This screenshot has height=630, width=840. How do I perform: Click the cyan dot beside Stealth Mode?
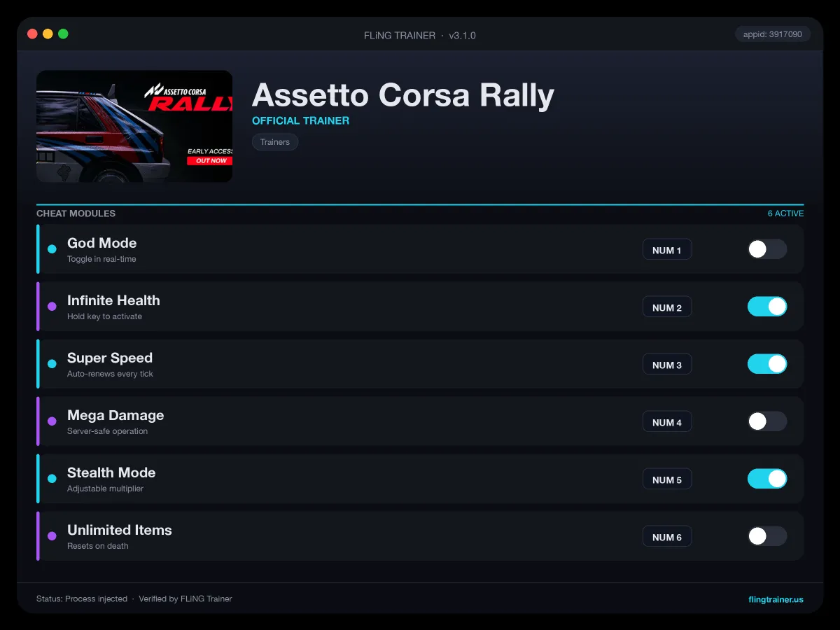[52, 479]
